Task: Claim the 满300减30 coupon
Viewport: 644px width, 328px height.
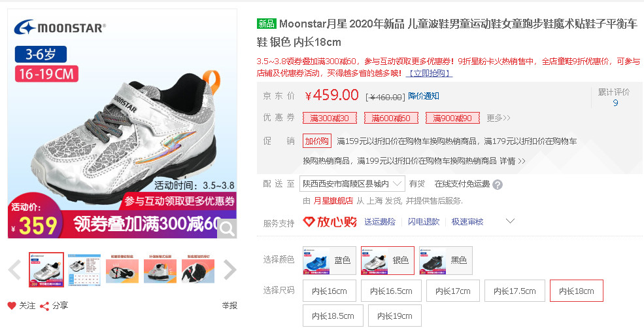Action: (x=330, y=118)
